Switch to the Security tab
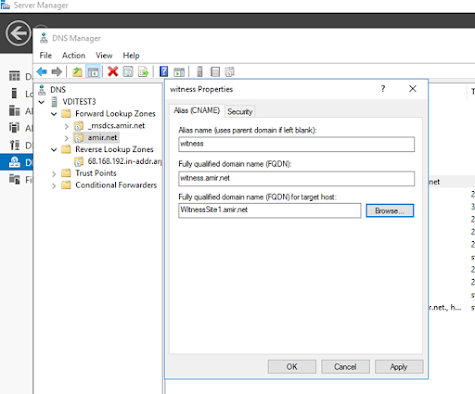Viewport: 475px width, 394px height. pos(240,112)
